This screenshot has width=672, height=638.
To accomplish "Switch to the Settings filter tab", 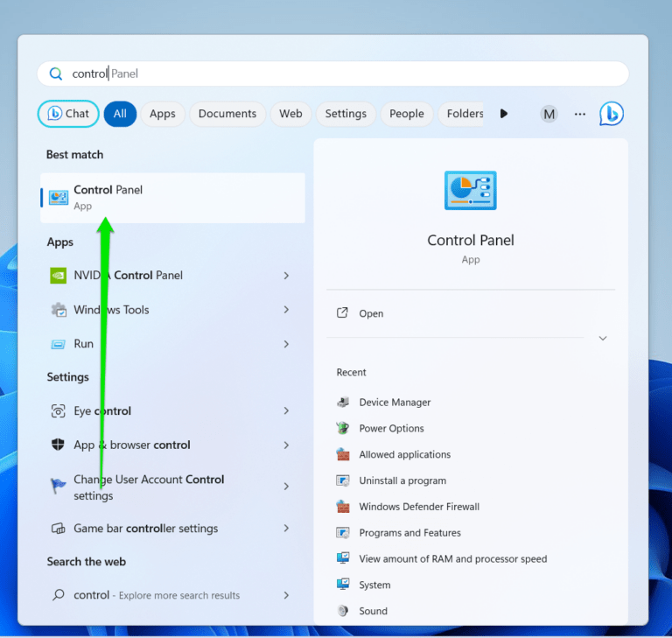I will point(346,114).
